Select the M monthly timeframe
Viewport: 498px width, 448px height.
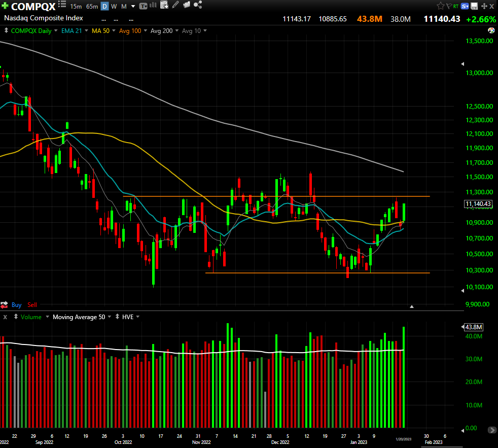[124, 7]
